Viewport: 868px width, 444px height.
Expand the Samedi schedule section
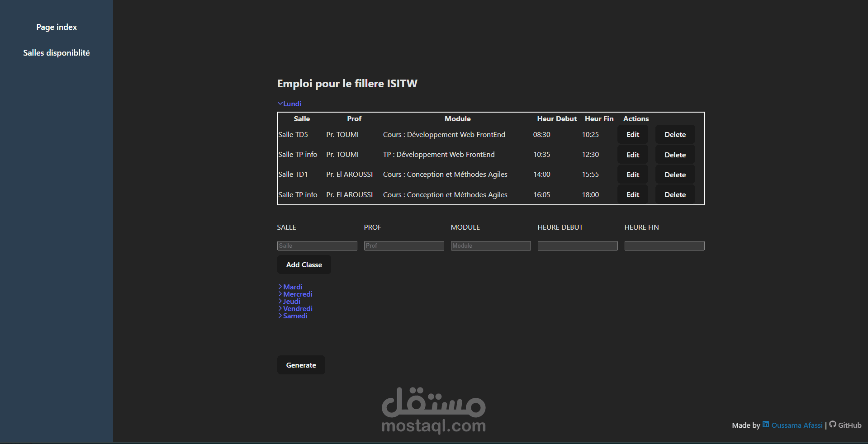(x=294, y=316)
